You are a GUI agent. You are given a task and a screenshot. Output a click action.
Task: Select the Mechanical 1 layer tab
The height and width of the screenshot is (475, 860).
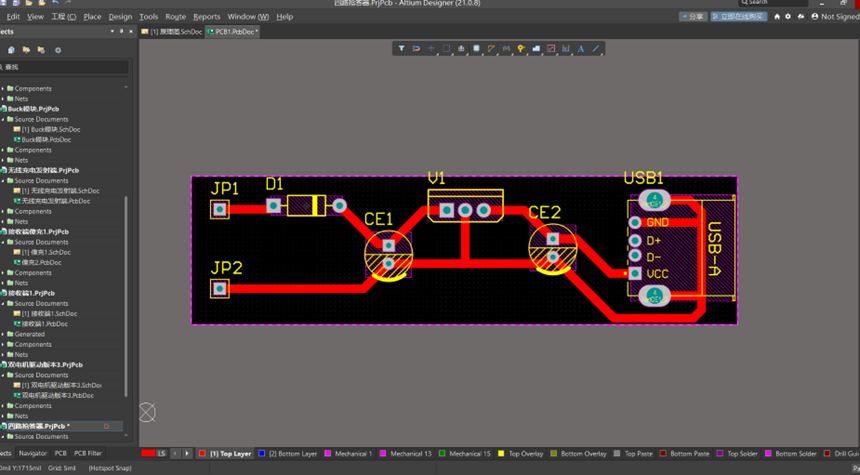[348, 454]
